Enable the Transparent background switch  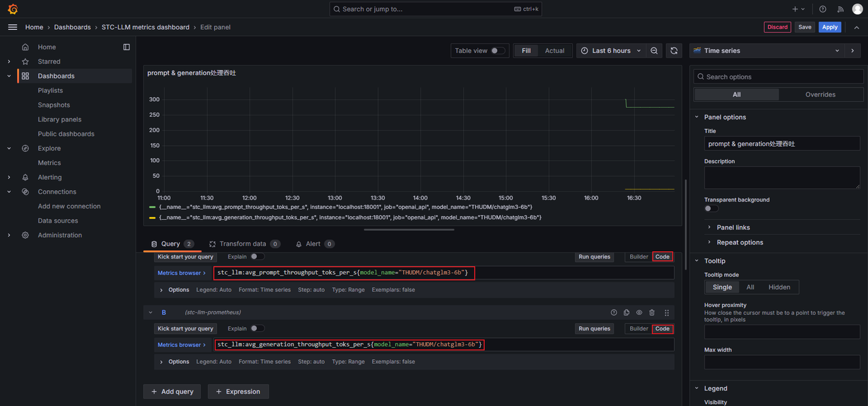pyautogui.click(x=711, y=208)
